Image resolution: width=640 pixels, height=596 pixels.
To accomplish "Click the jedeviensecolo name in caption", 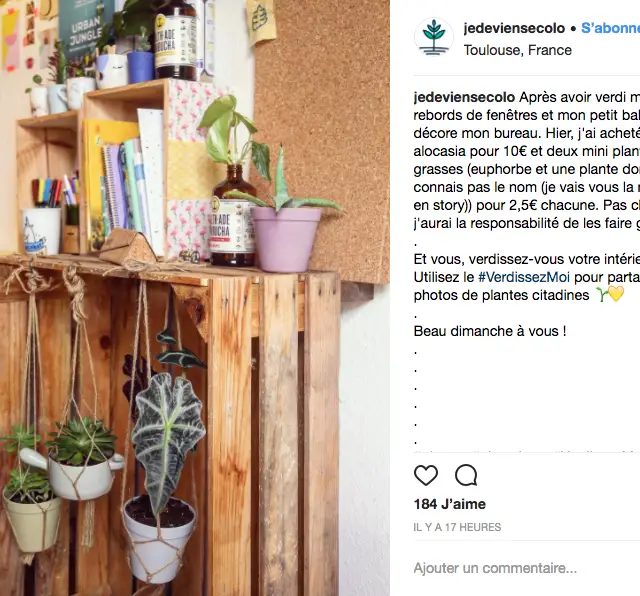I will click(464, 98).
